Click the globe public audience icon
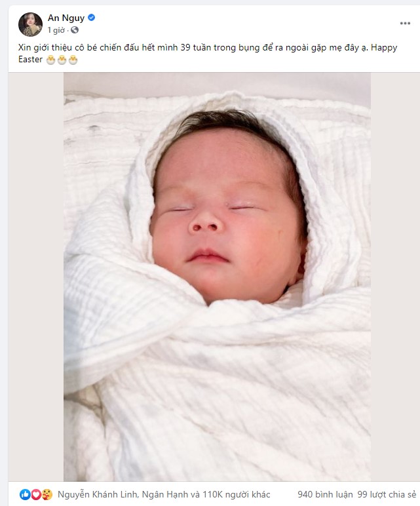 coord(75,30)
